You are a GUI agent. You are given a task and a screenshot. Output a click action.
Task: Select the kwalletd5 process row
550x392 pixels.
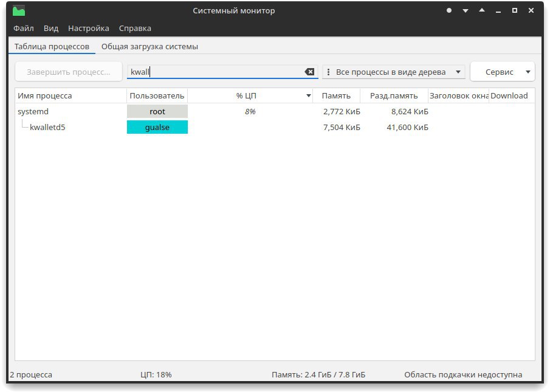pyautogui.click(x=275, y=127)
